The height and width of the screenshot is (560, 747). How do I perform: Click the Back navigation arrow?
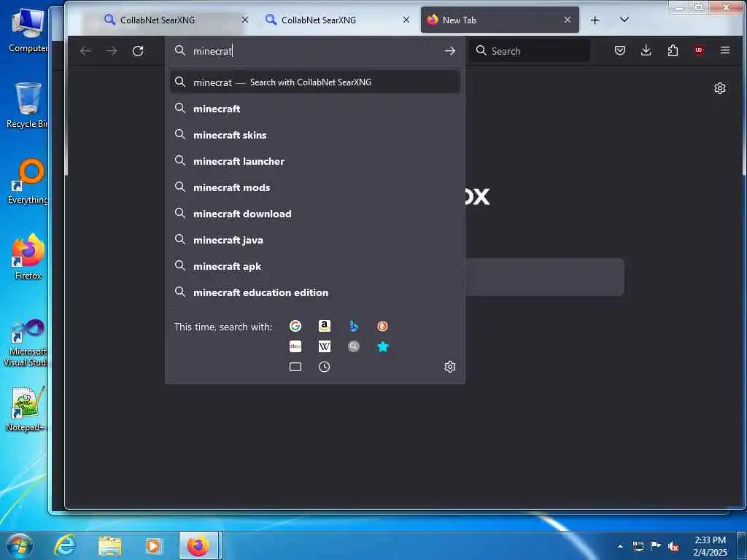pos(86,51)
